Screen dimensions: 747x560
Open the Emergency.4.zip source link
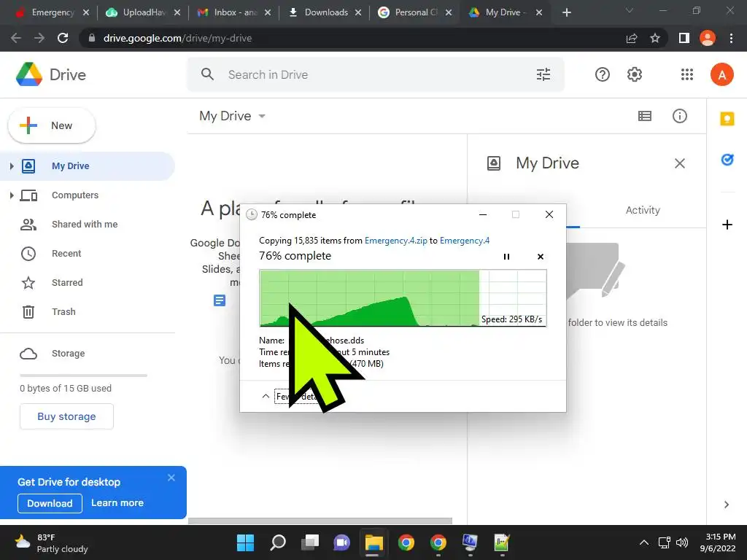(396, 241)
